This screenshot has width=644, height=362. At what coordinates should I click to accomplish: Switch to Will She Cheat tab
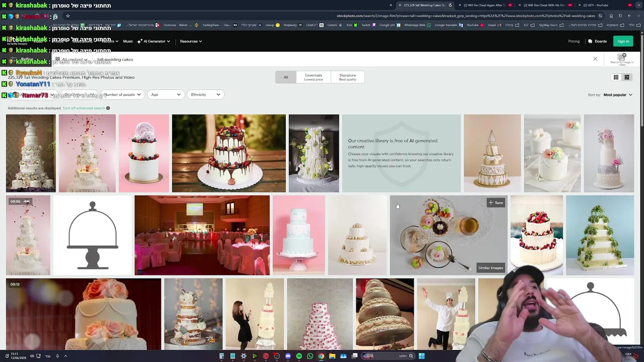[546, 5]
